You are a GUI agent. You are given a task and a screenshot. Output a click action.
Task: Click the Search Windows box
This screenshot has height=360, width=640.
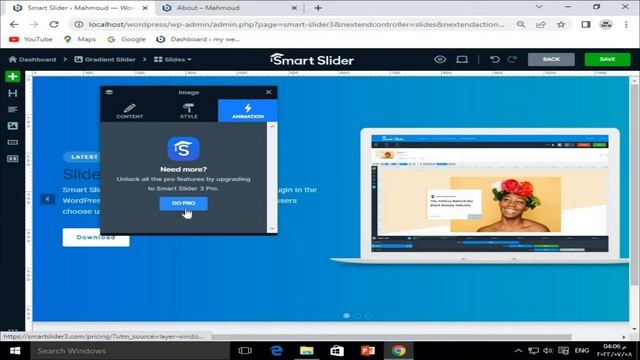pyautogui.click(x=130, y=351)
